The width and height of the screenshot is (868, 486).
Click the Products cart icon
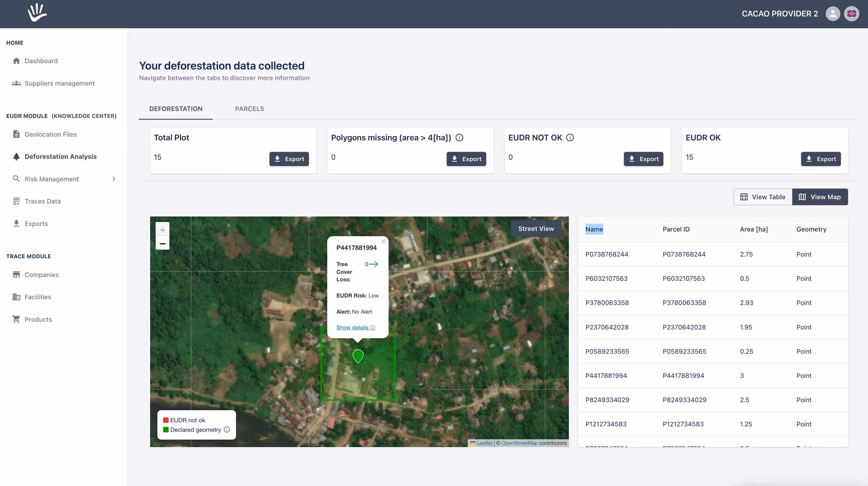tap(16, 319)
